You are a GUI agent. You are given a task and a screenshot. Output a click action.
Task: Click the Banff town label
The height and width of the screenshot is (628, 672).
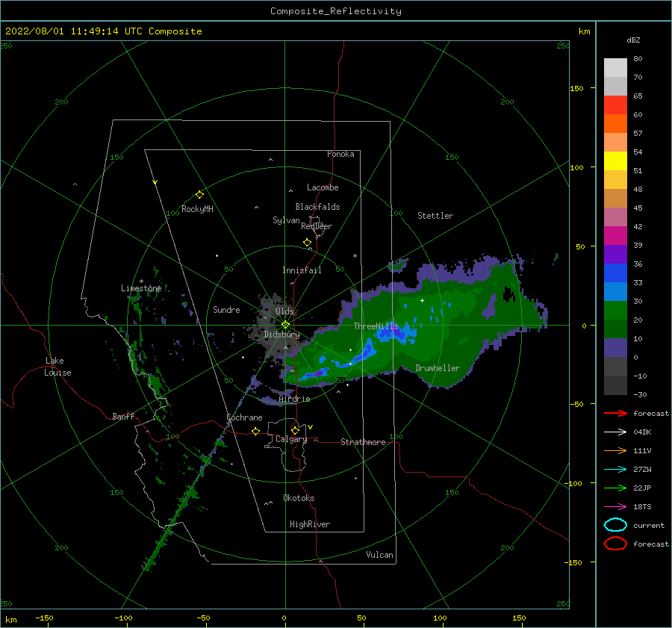(x=123, y=416)
